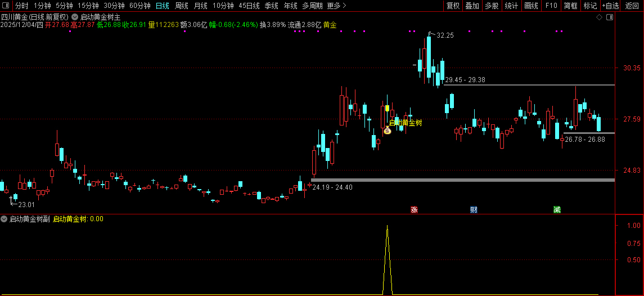Switch to the 月线 monthly chart

[200, 6]
